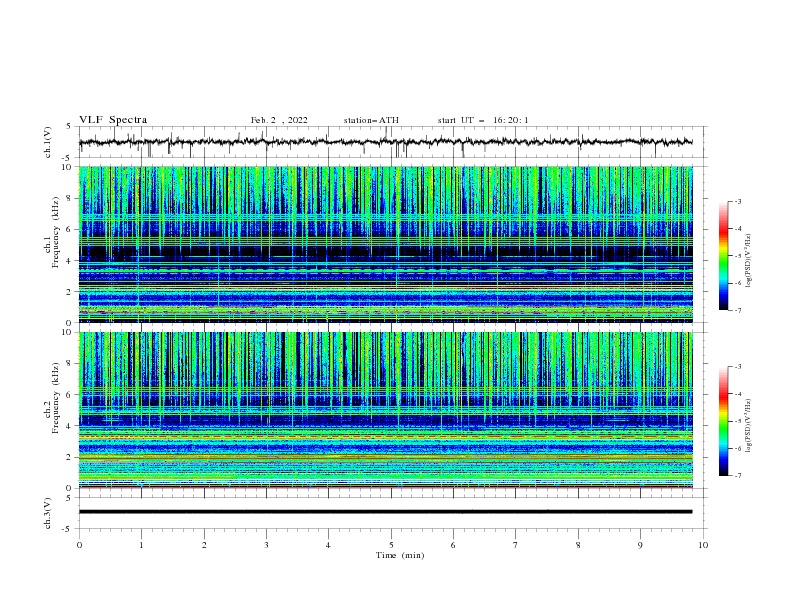Click the 'ch.1(V)' axis label
Image resolution: width=792 pixels, height=612 pixels.
pyautogui.click(x=48, y=142)
